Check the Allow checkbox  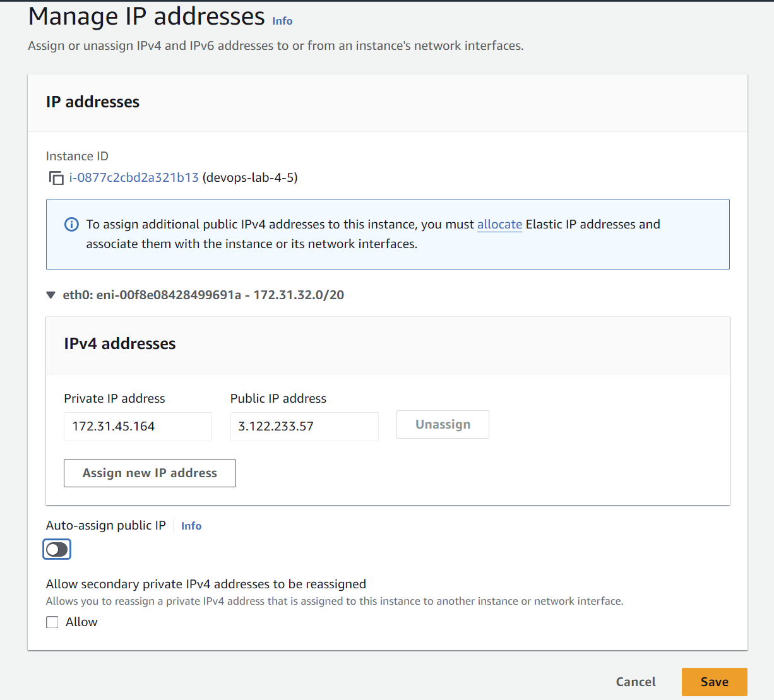tap(52, 622)
